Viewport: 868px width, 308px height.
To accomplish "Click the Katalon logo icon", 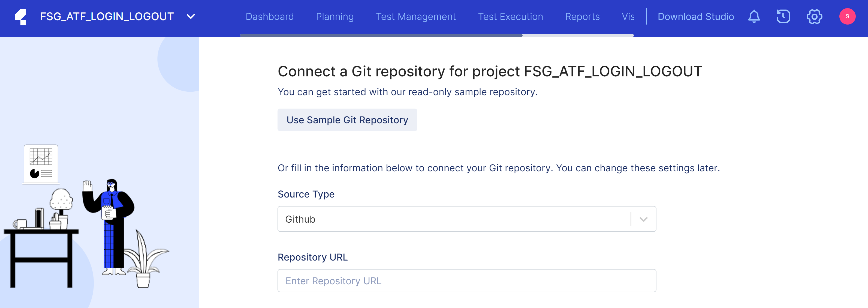I will [21, 17].
